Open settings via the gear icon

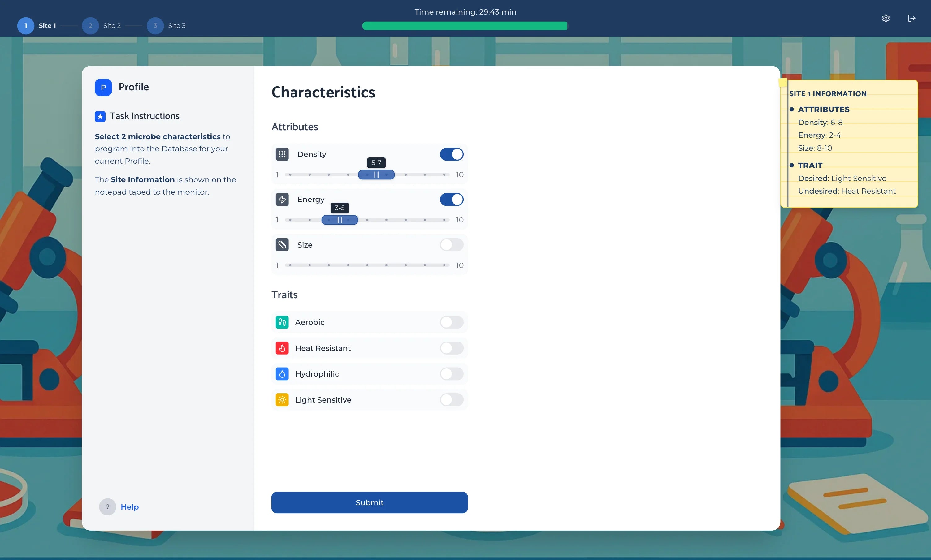[x=886, y=18]
